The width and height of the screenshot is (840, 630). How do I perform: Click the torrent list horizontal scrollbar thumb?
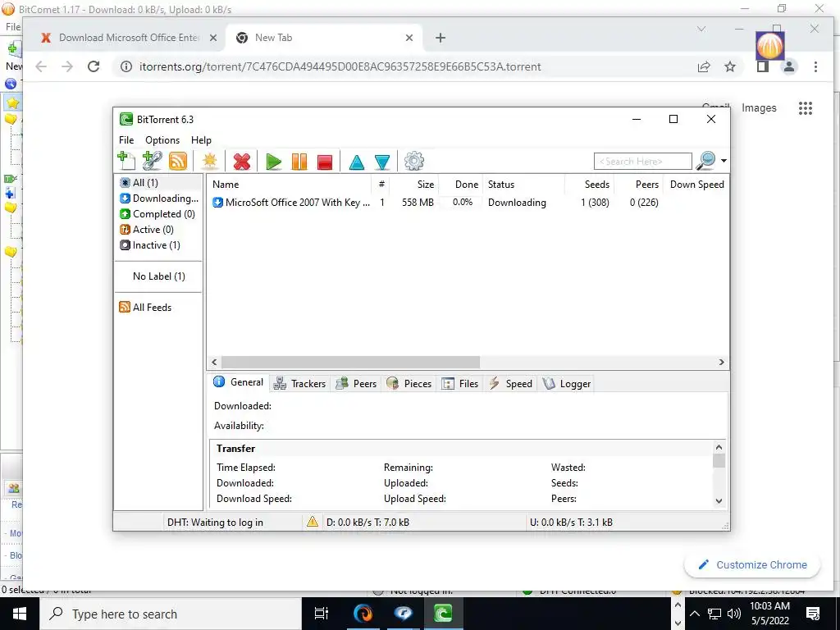[350, 362]
